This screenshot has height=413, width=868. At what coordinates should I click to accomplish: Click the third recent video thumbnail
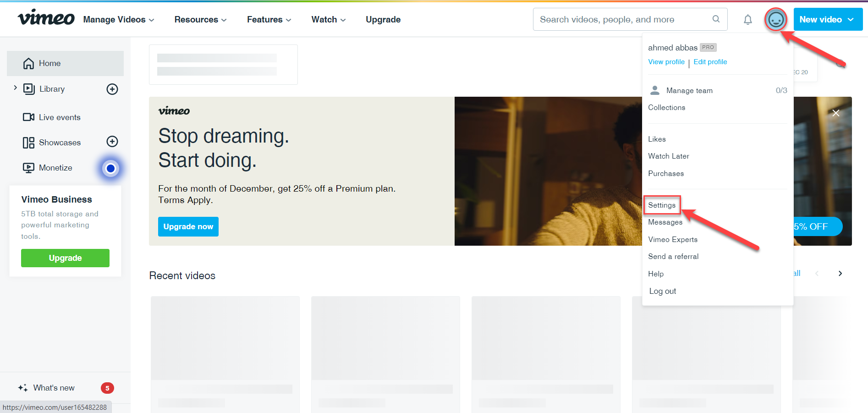(x=546, y=338)
